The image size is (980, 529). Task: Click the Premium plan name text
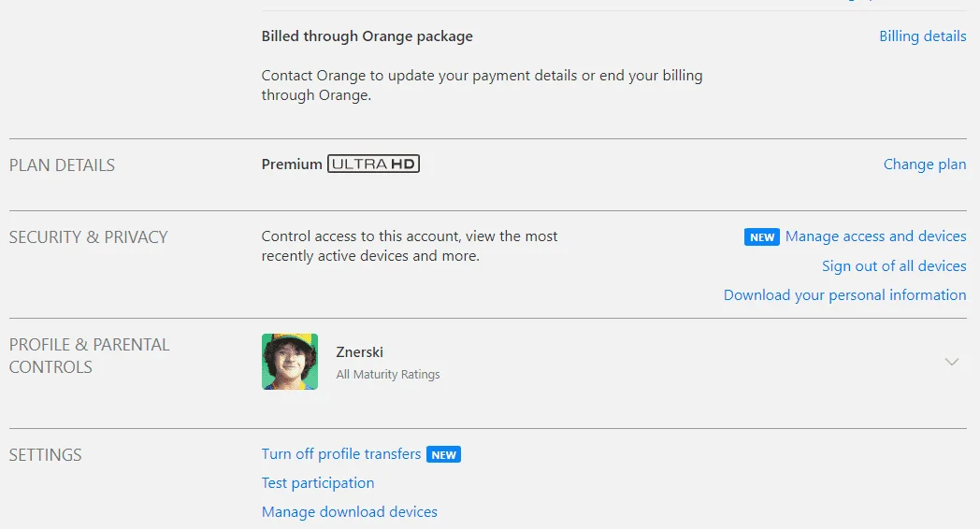pos(291,164)
